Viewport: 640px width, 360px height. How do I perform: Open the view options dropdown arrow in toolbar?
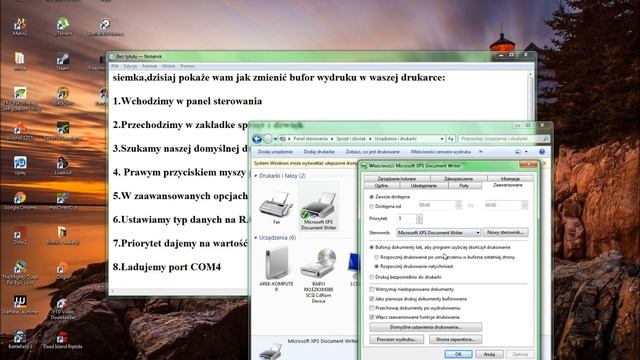526,151
